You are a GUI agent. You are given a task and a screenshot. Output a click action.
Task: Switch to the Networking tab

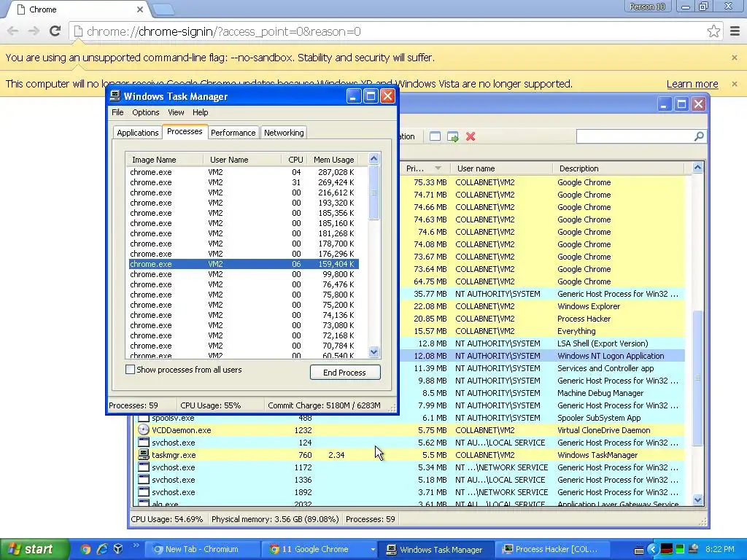[284, 133]
